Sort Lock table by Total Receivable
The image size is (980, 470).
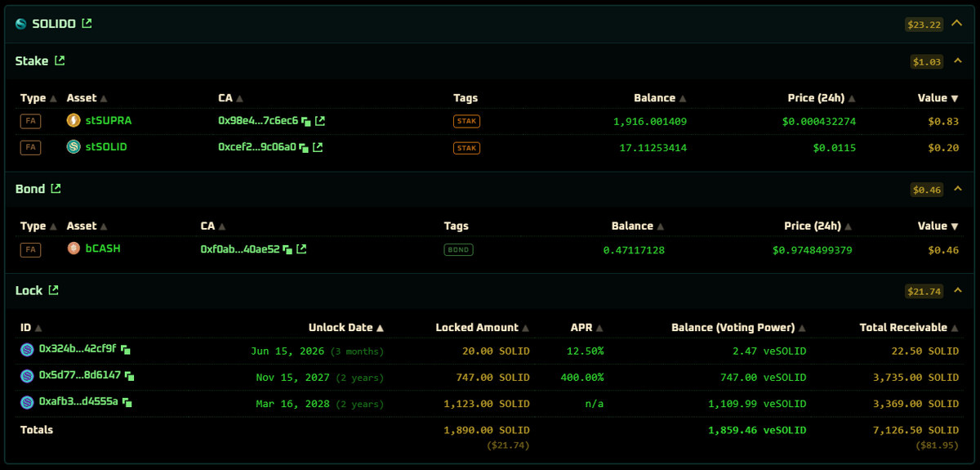(910, 328)
